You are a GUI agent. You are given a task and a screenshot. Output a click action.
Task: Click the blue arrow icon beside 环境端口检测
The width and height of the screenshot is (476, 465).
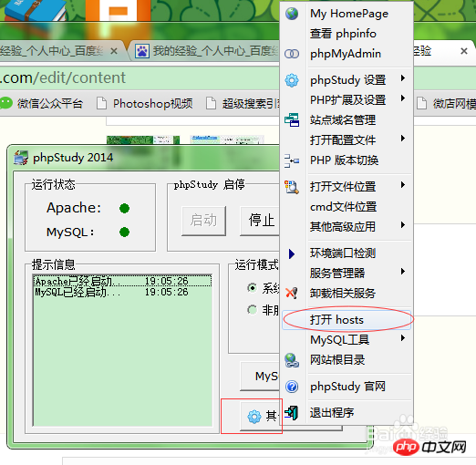[x=292, y=253]
